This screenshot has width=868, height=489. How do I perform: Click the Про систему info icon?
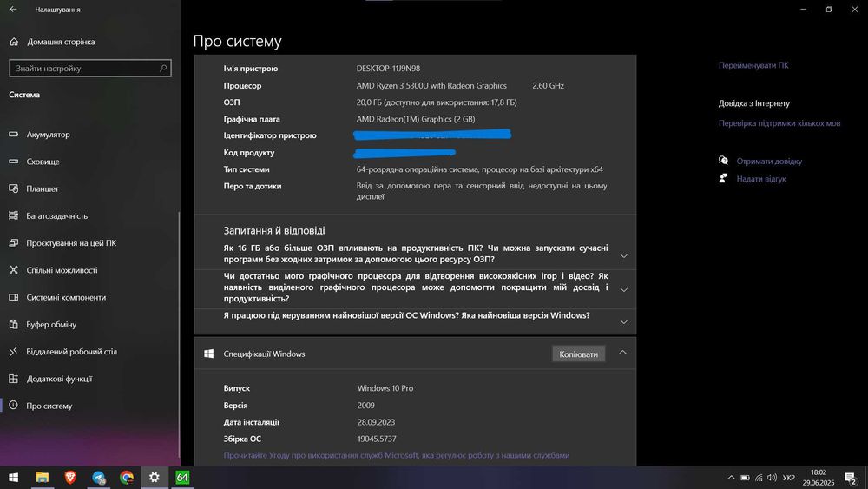click(14, 406)
